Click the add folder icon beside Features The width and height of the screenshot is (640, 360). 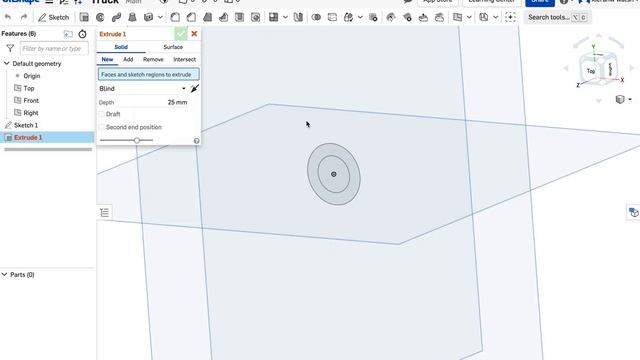(68, 34)
